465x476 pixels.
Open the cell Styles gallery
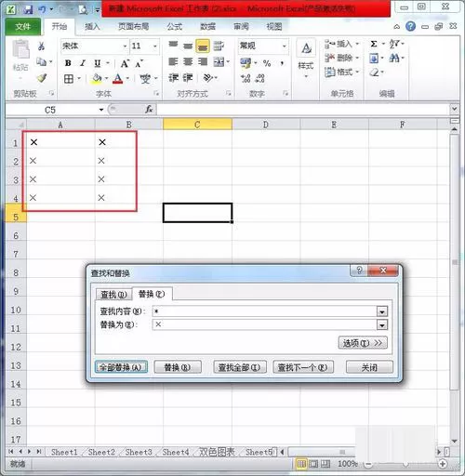coord(306,58)
